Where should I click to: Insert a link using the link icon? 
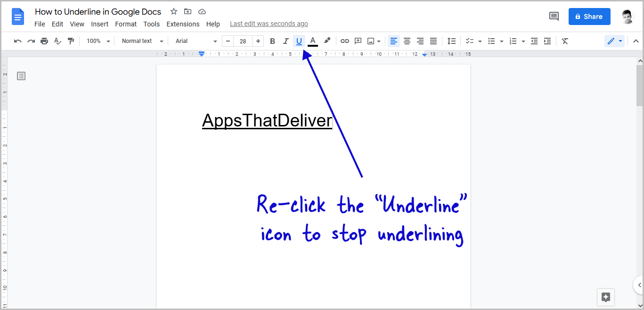coord(344,41)
